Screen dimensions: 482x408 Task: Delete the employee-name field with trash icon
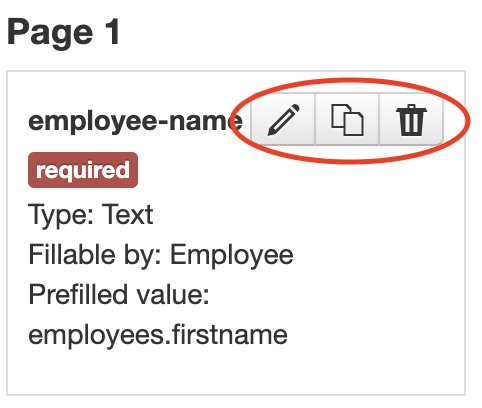(411, 119)
